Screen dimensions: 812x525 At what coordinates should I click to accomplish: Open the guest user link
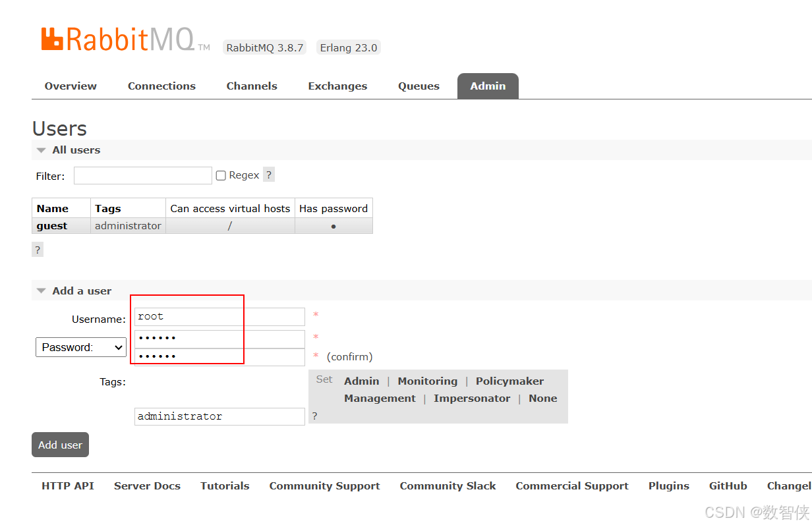tap(52, 225)
